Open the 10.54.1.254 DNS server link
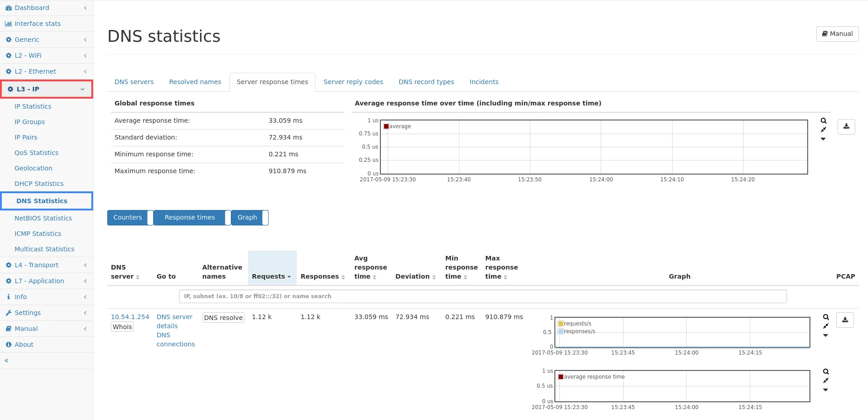Image resolution: width=868 pixels, height=420 pixels. point(130,317)
